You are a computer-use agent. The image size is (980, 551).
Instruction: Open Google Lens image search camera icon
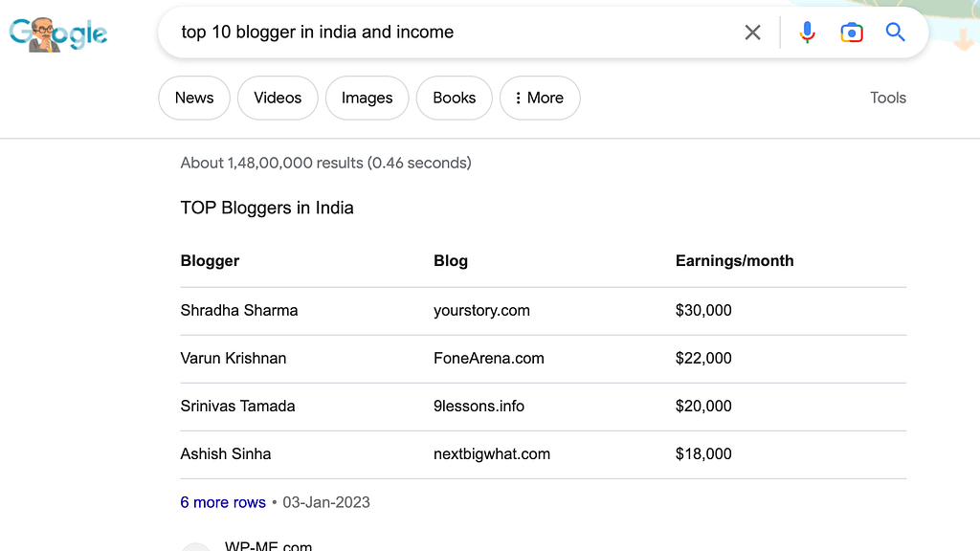click(851, 33)
